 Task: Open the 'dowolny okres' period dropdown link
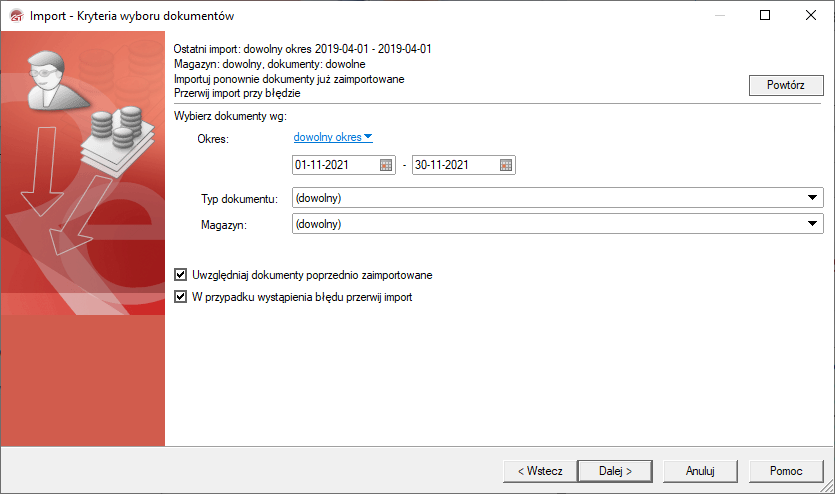tap(333, 137)
